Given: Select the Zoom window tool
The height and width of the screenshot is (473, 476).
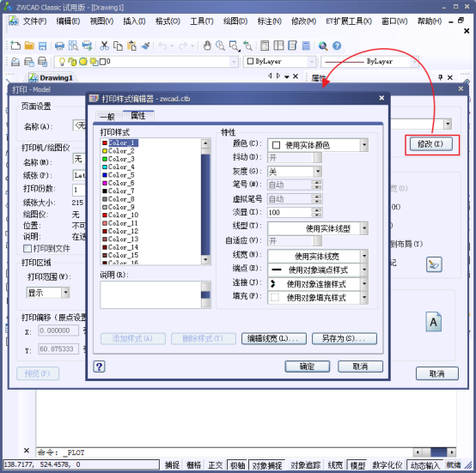Looking at the screenshot, I should coord(234,45).
